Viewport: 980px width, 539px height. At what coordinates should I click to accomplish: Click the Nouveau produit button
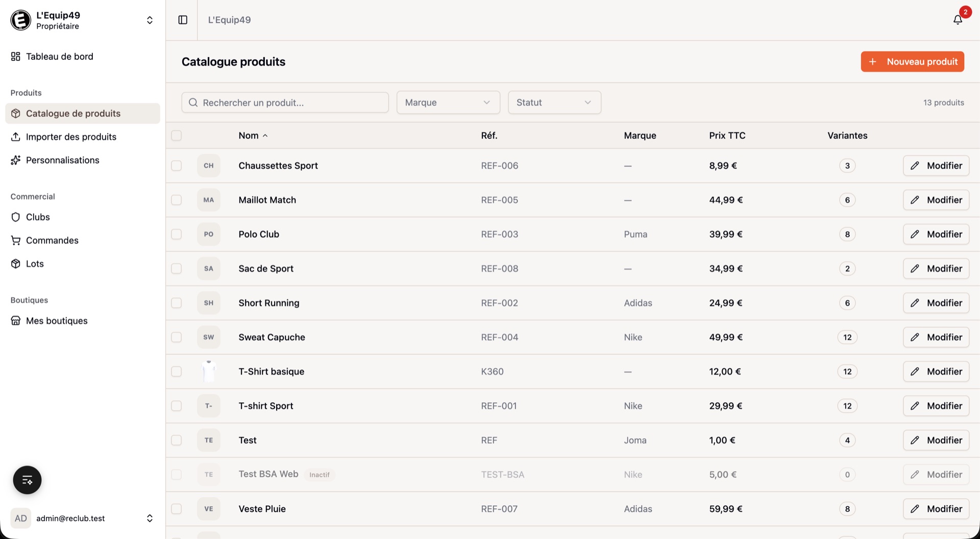[x=912, y=62]
